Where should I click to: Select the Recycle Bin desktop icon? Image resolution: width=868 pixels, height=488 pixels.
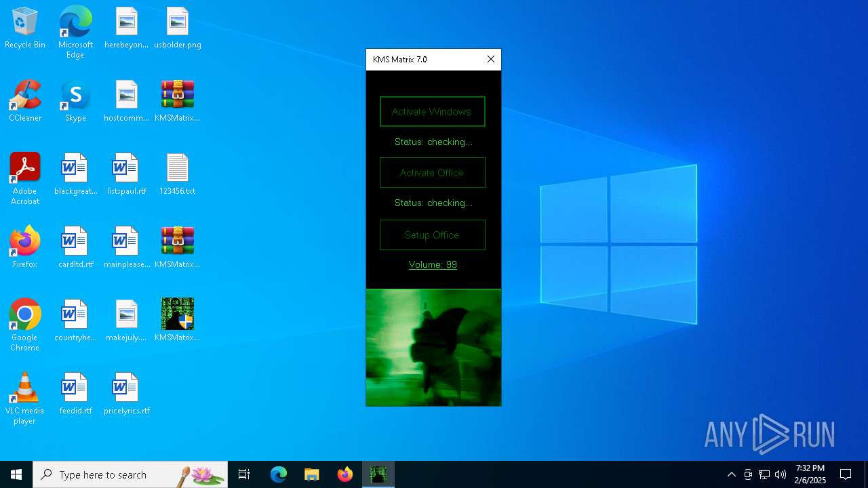(25, 28)
